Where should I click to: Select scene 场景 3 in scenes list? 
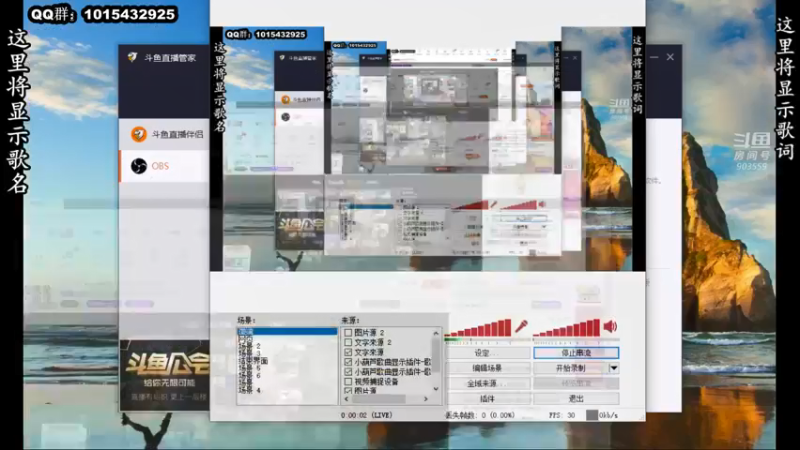(249, 353)
